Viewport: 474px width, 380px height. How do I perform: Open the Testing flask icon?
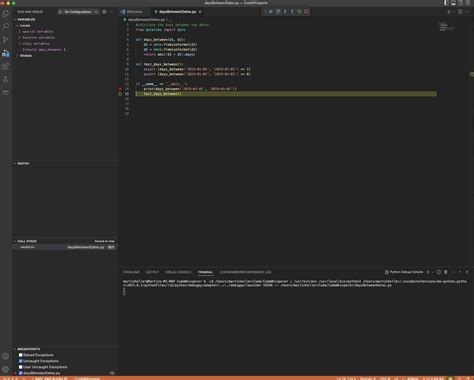point(5,79)
